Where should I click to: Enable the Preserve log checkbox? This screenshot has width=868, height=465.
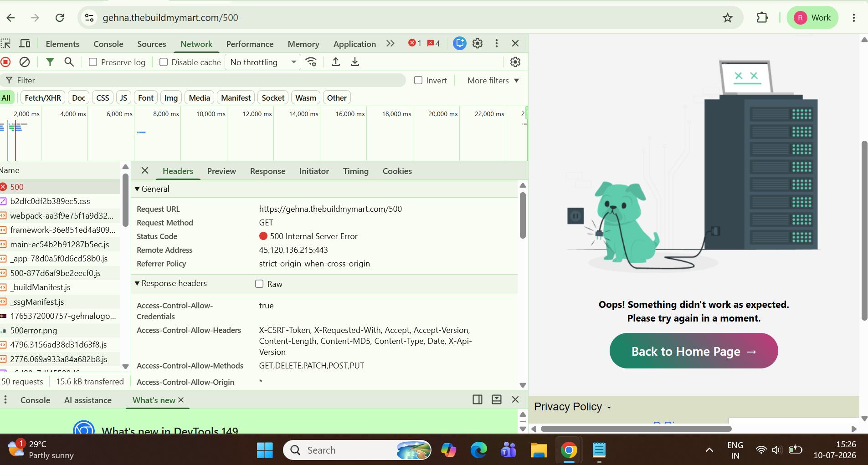(x=93, y=62)
